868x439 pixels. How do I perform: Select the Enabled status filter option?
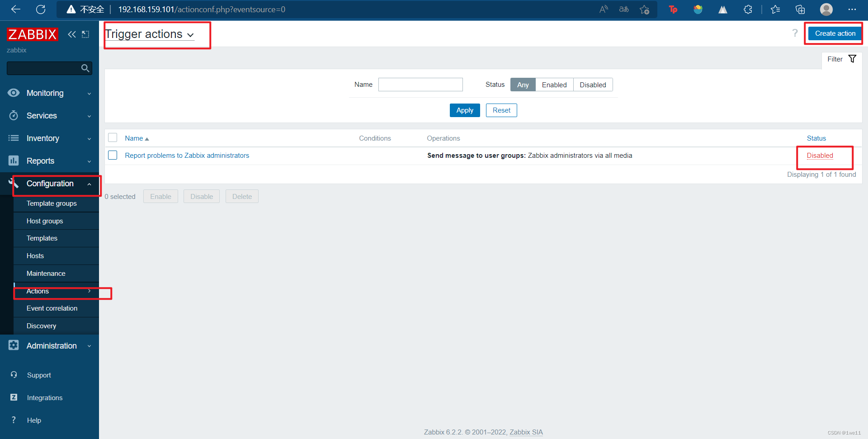554,85
